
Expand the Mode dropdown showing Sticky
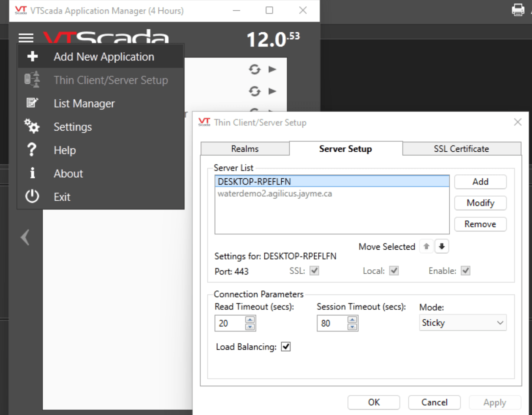tap(462, 323)
